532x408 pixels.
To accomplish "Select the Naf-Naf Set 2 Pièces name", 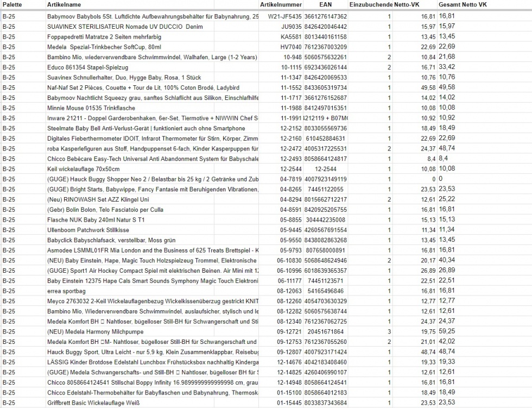I will point(143,87).
